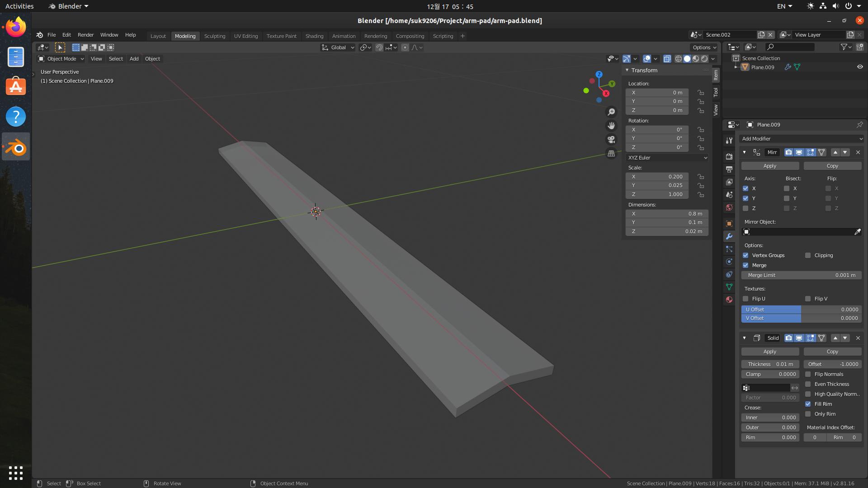Image resolution: width=868 pixels, height=488 pixels.
Task: Expand the XYZ Euler rotation dropdown
Action: [667, 157]
